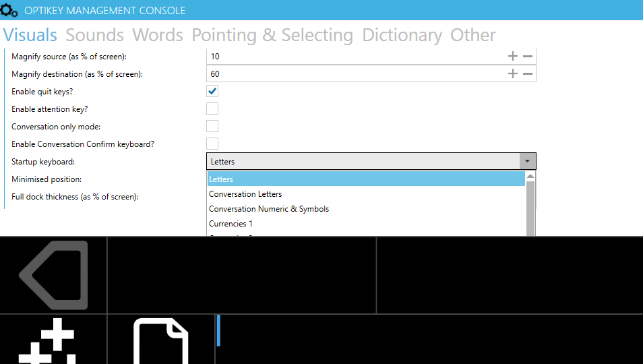This screenshot has width=643, height=364.
Task: Choose Conversation Numeric & Symbols option
Action: 366,209
